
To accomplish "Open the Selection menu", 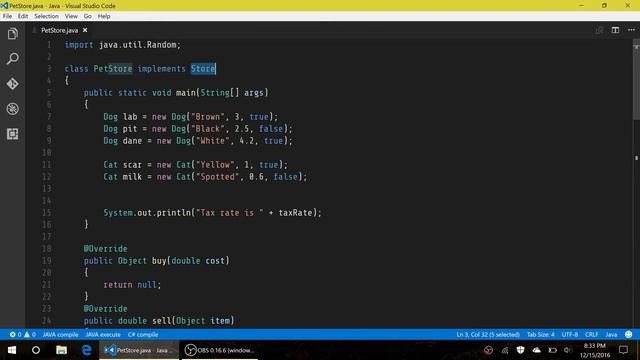I will point(46,16).
